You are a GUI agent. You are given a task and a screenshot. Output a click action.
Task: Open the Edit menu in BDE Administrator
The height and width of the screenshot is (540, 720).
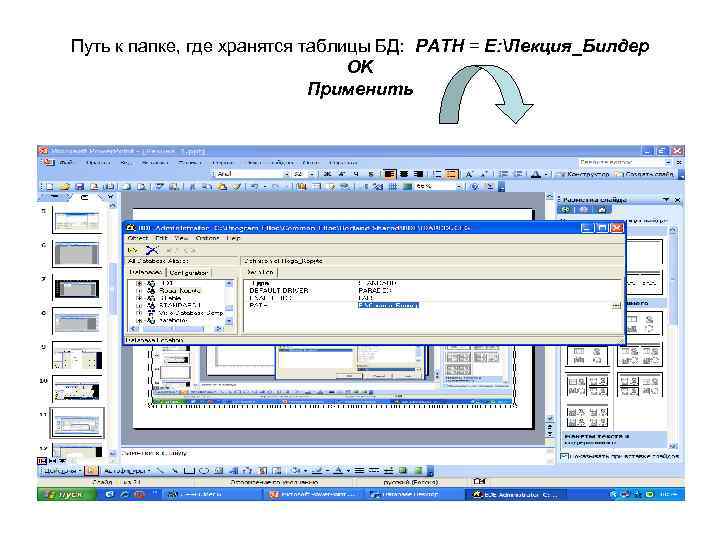[x=161, y=238]
